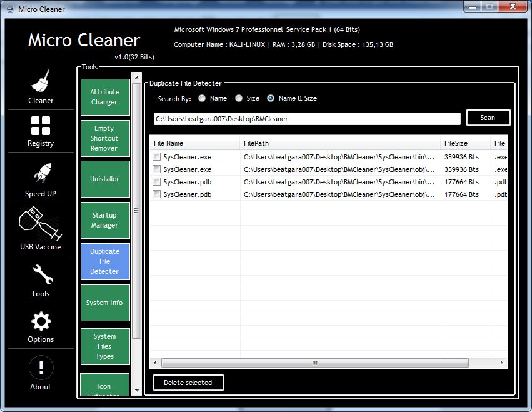Screen dimensions: 532x412
Task: Open the Startup Manager tool
Action: pos(104,220)
